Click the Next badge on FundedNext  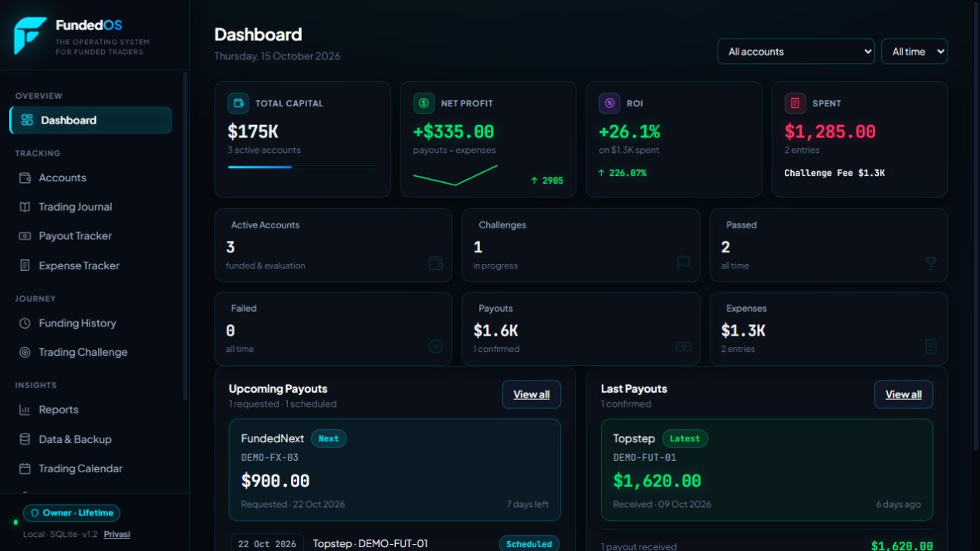(x=329, y=438)
